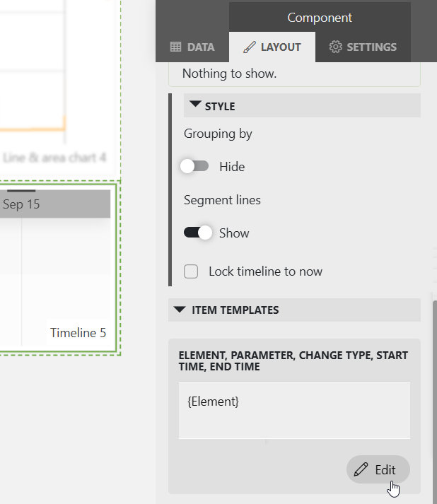Viewport: 437px width, 504px height.
Task: Switch to the Settings tab
Action: (x=363, y=47)
